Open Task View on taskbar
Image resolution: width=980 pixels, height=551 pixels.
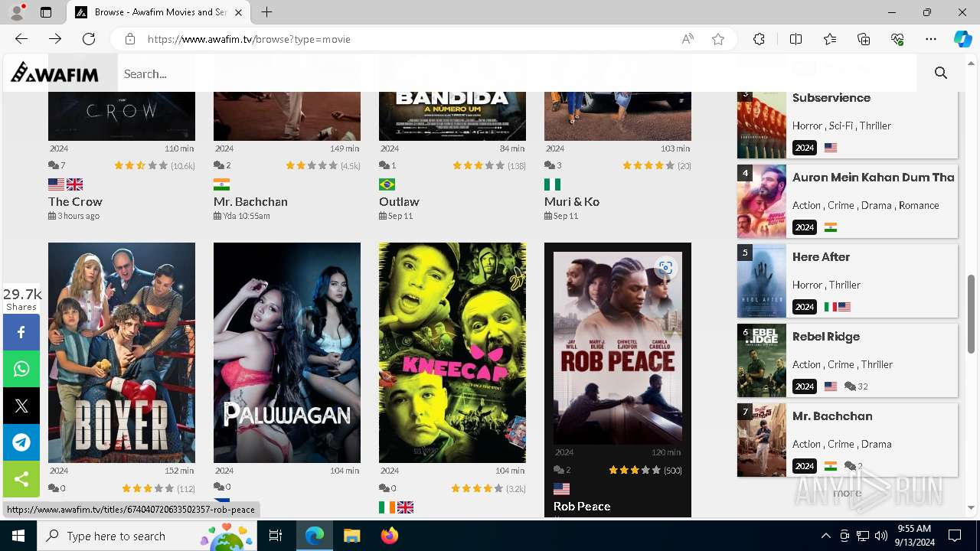pos(276,536)
